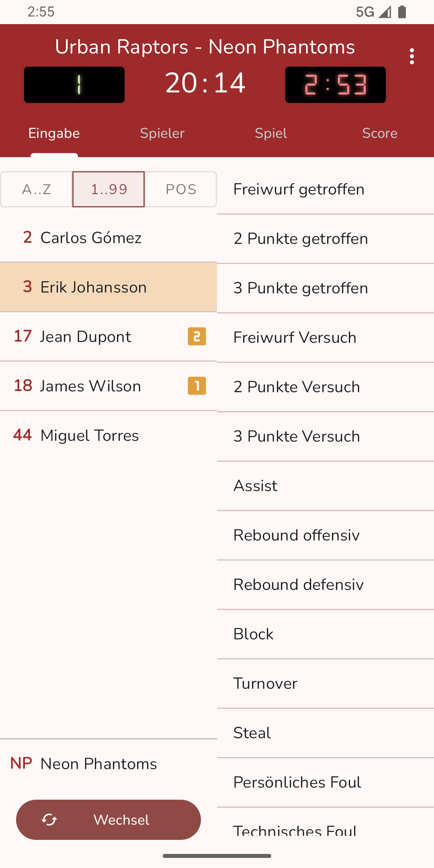The height and width of the screenshot is (868, 434).
Task: Tap James Wilson's foul count badge
Action: (x=197, y=386)
